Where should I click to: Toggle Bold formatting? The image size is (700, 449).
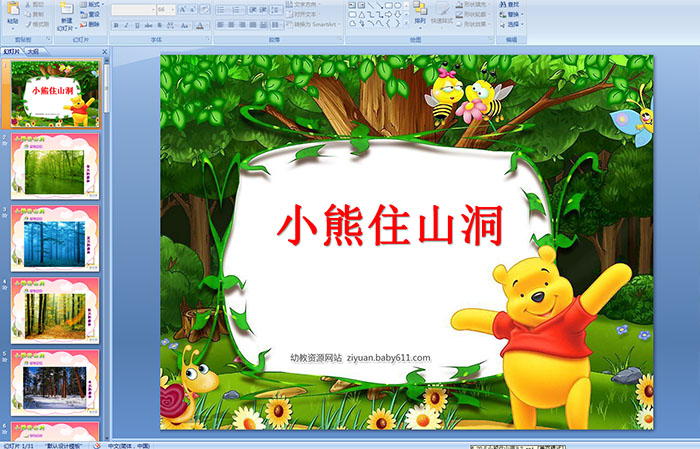[x=116, y=25]
